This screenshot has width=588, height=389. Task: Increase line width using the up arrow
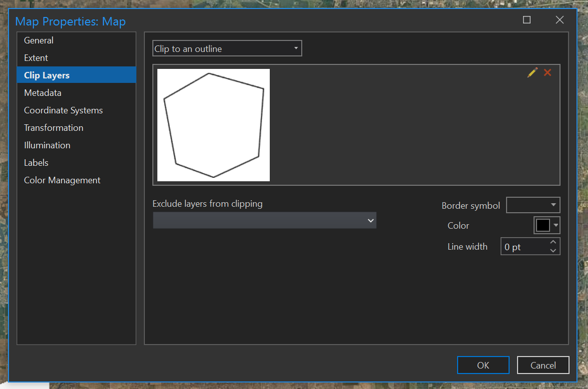pos(553,243)
